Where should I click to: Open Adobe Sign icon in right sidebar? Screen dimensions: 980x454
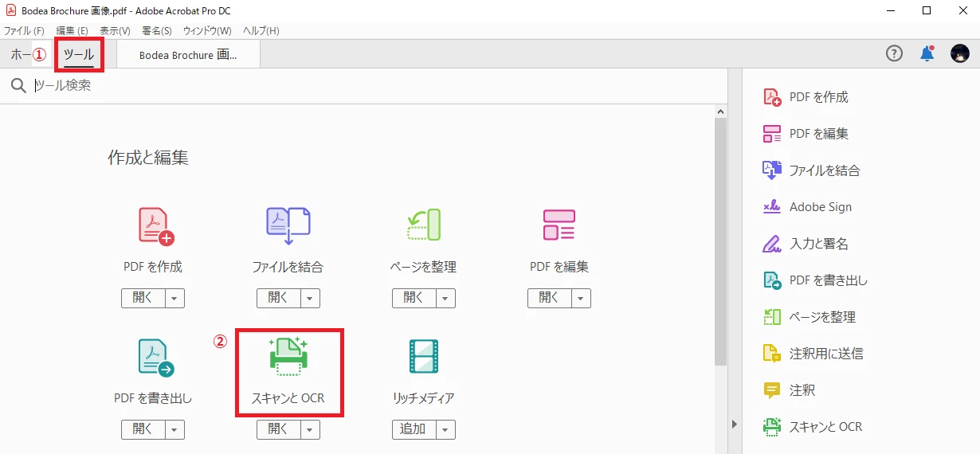tap(772, 207)
